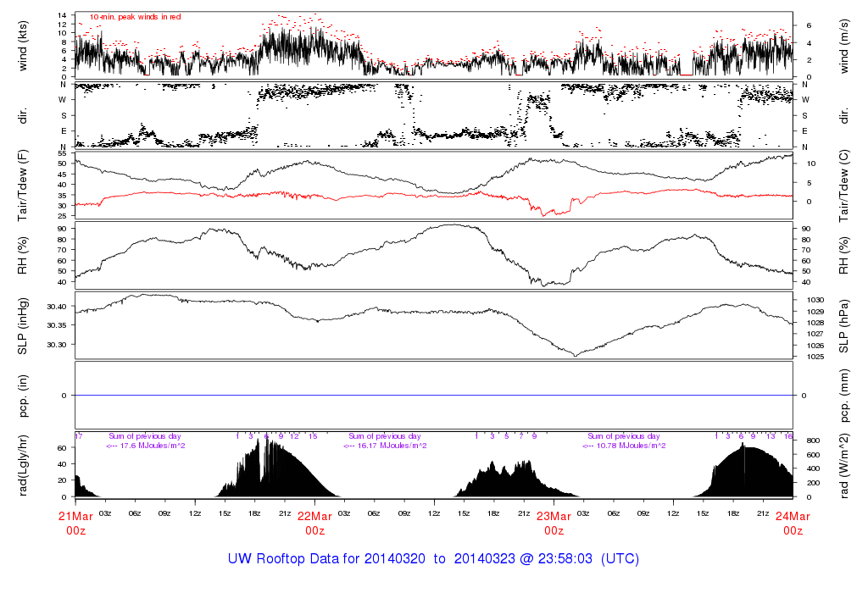
Task: Click the 17.6 MJoules/m^2 daily sum annotation
Action: pos(146,446)
